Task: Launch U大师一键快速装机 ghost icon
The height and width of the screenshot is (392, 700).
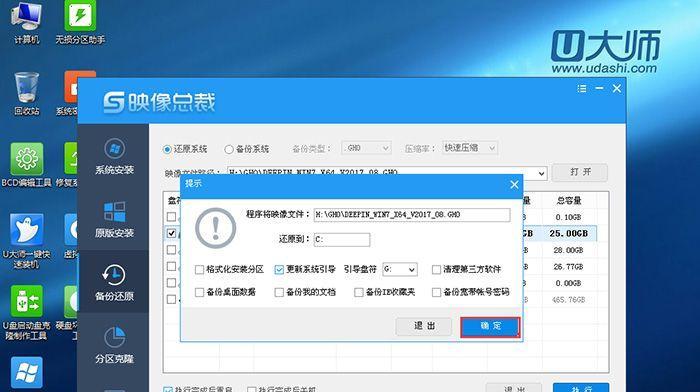Action: tap(26, 241)
